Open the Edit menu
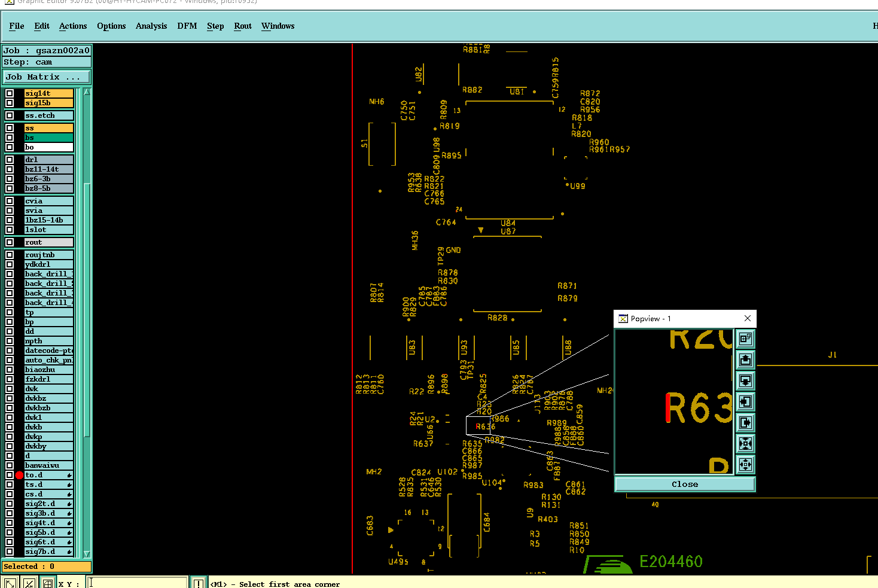Image resolution: width=878 pixels, height=588 pixels. coord(42,26)
